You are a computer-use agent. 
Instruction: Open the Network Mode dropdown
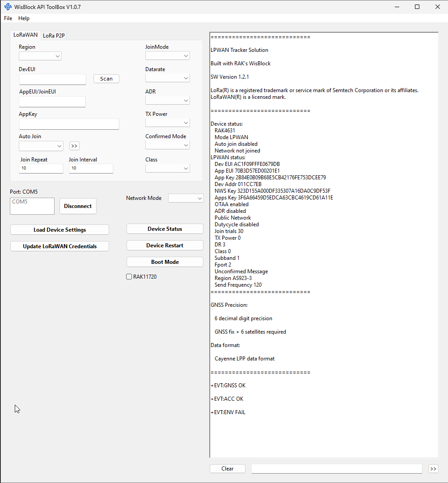click(186, 198)
